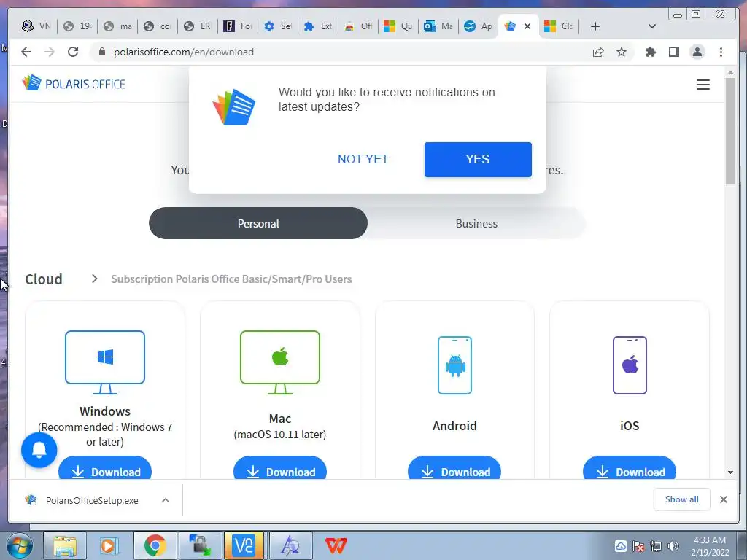Viewport: 747px width, 560px height.
Task: Bookmark this page with the star icon
Action: [x=622, y=52]
